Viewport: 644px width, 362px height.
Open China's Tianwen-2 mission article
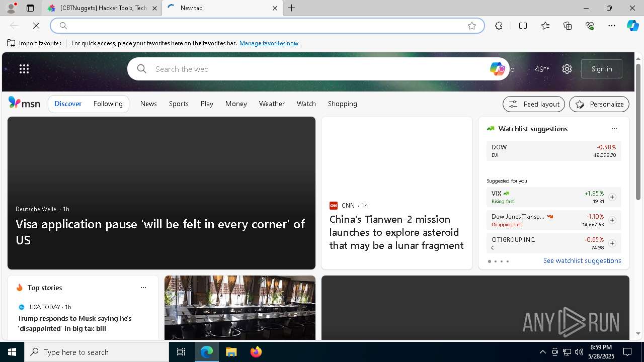coord(396,232)
